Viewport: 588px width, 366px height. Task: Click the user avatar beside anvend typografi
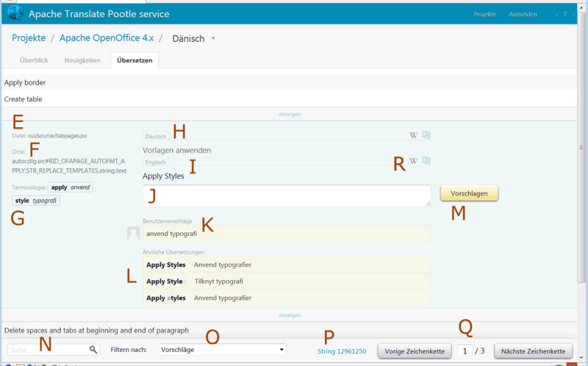[133, 233]
